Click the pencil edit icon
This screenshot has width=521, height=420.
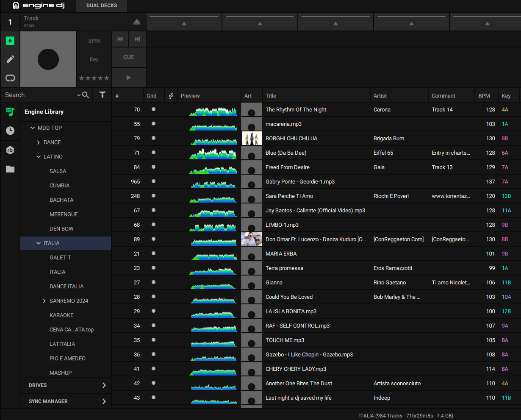click(10, 59)
